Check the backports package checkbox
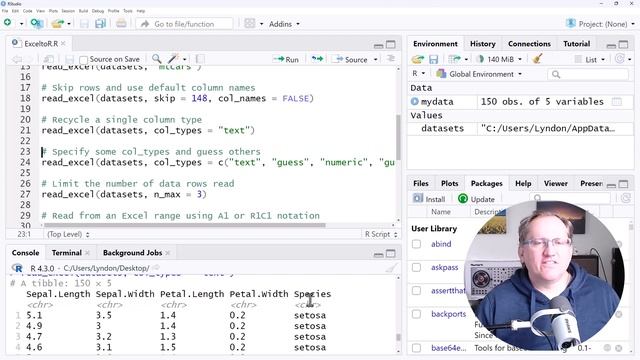This screenshot has width=640, height=360. click(416, 313)
